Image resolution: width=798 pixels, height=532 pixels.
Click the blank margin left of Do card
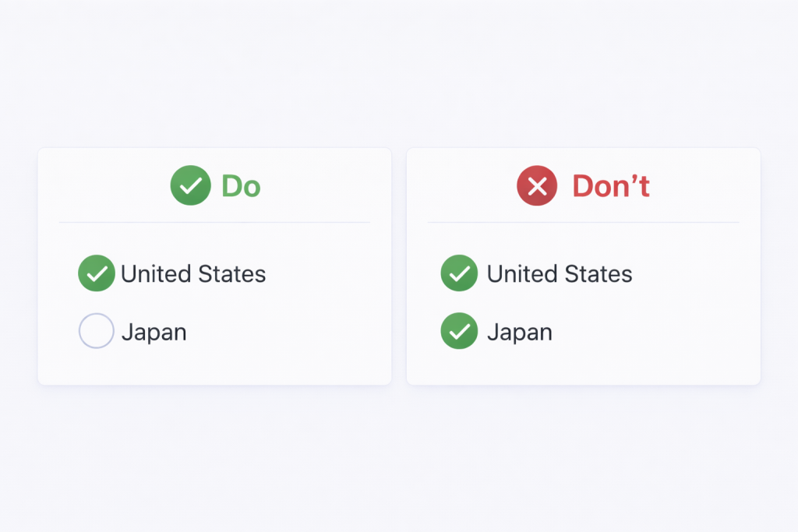[19, 265]
